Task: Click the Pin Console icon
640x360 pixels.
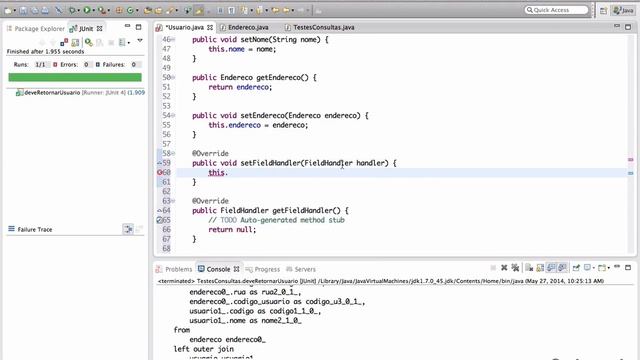Action: 576,268
